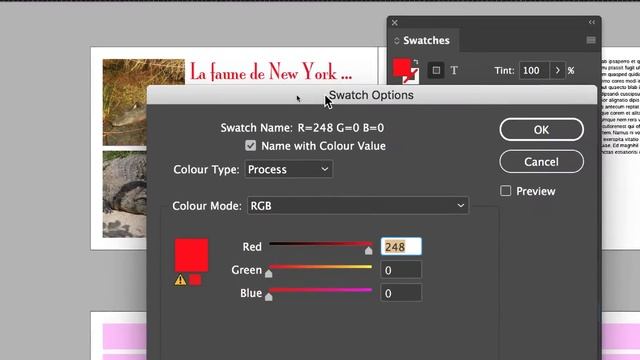This screenshot has width=640, height=360.
Task: Click the Tint value field showing 100
Action: click(534, 71)
